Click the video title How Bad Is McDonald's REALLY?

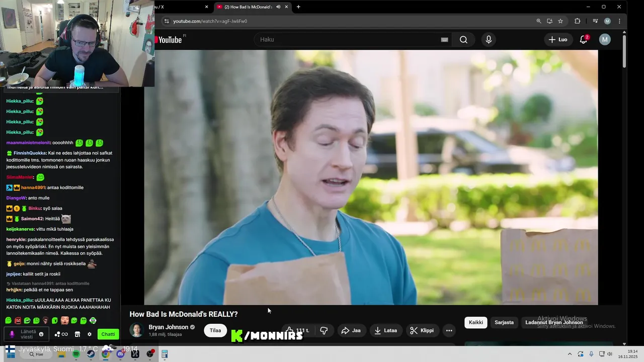pyautogui.click(x=184, y=314)
